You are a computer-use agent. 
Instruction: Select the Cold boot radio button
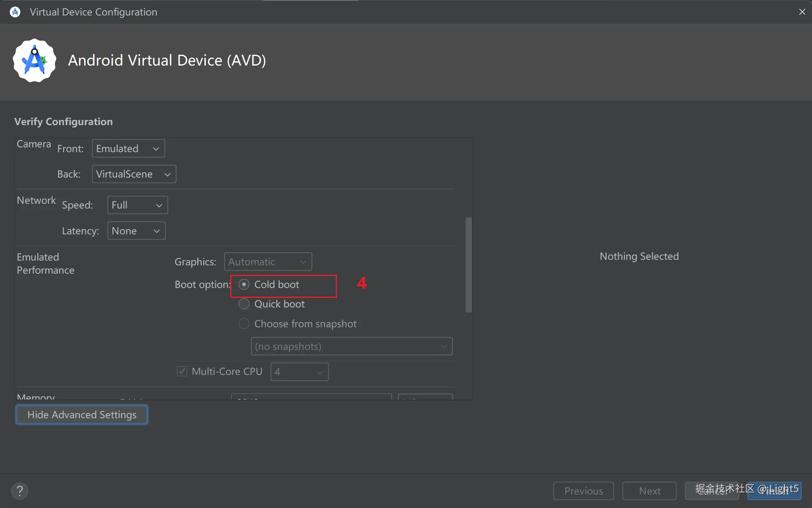pos(244,284)
